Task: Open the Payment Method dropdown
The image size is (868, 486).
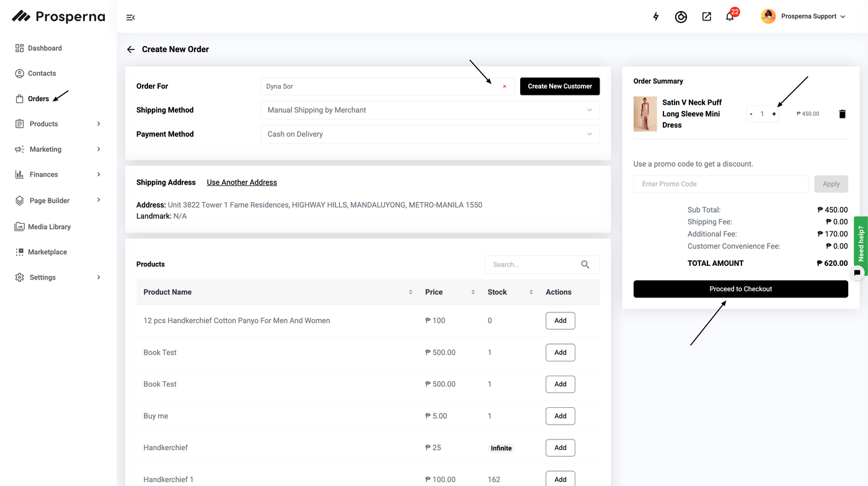Action: (x=430, y=135)
